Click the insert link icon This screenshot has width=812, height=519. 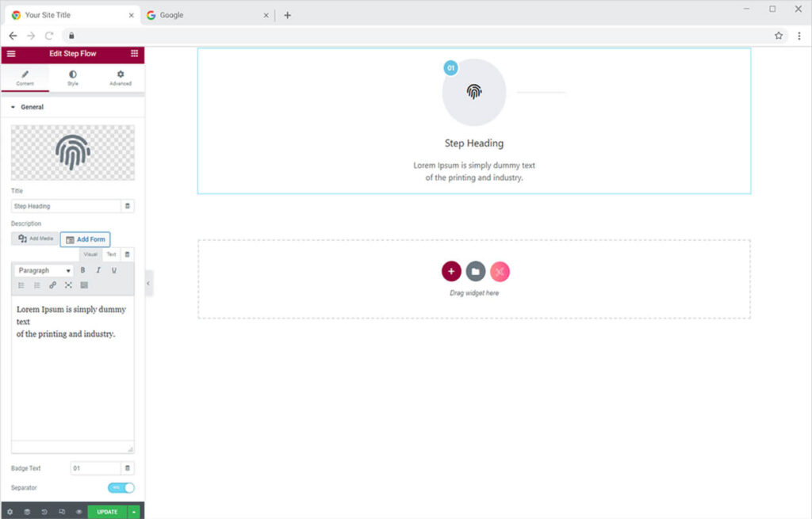click(x=53, y=285)
